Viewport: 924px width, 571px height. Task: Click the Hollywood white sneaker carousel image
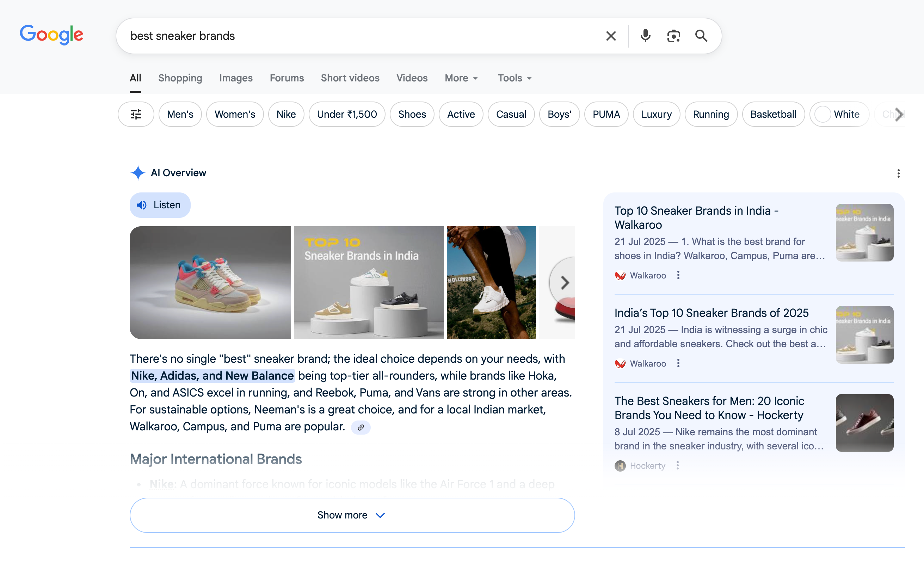coord(491,282)
